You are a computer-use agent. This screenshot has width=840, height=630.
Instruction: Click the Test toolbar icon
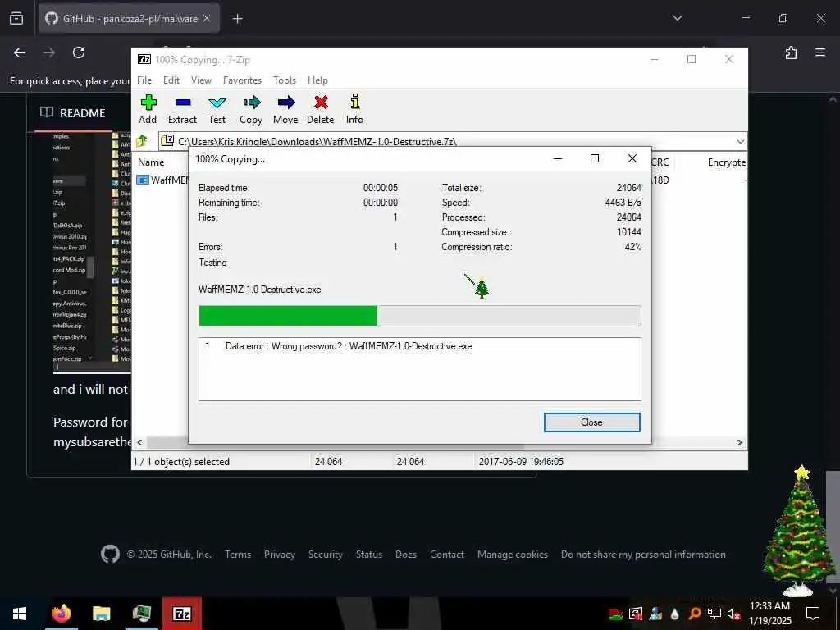[217, 109]
